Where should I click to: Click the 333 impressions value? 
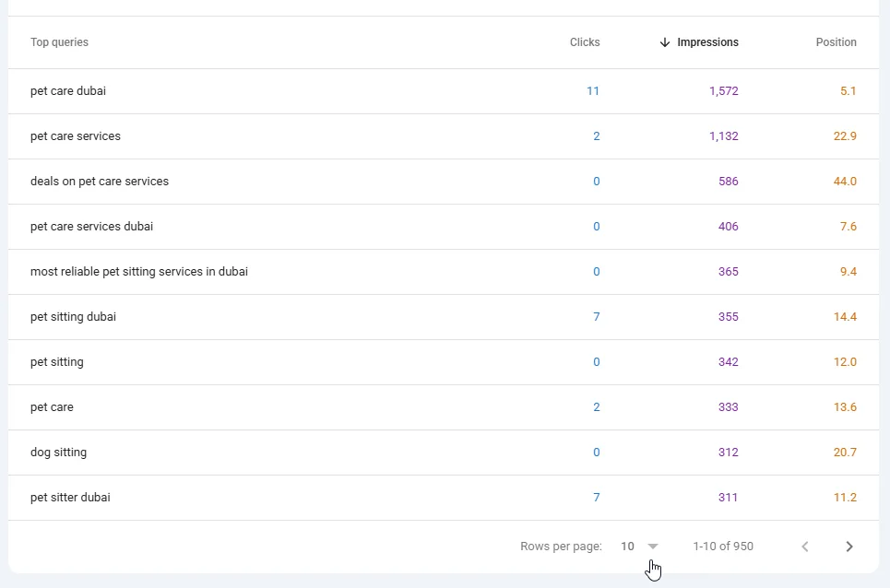(729, 407)
